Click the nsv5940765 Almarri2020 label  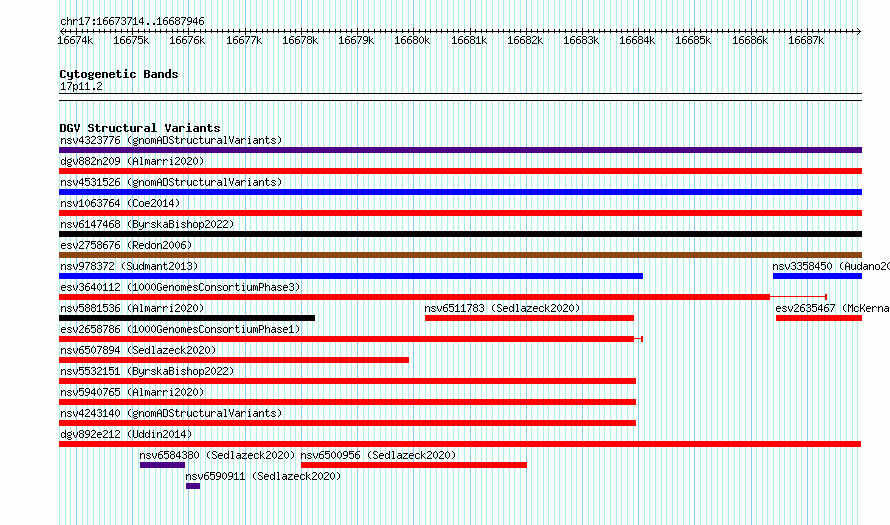(x=132, y=392)
